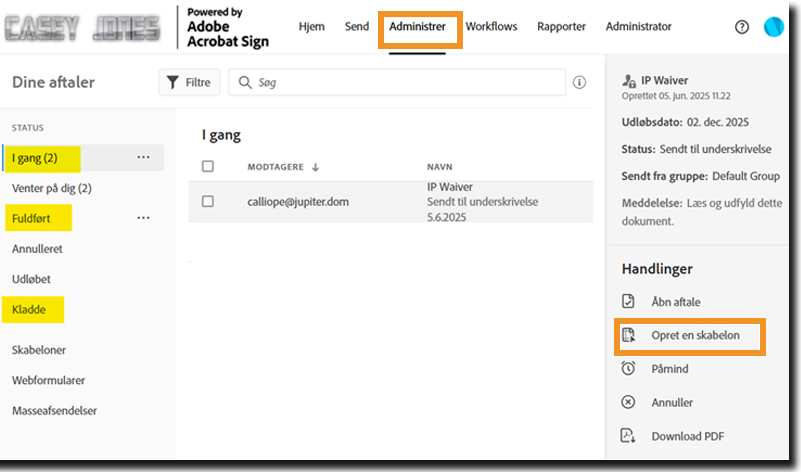Click the Download PDF icon
The image size is (801, 472).
click(x=628, y=436)
